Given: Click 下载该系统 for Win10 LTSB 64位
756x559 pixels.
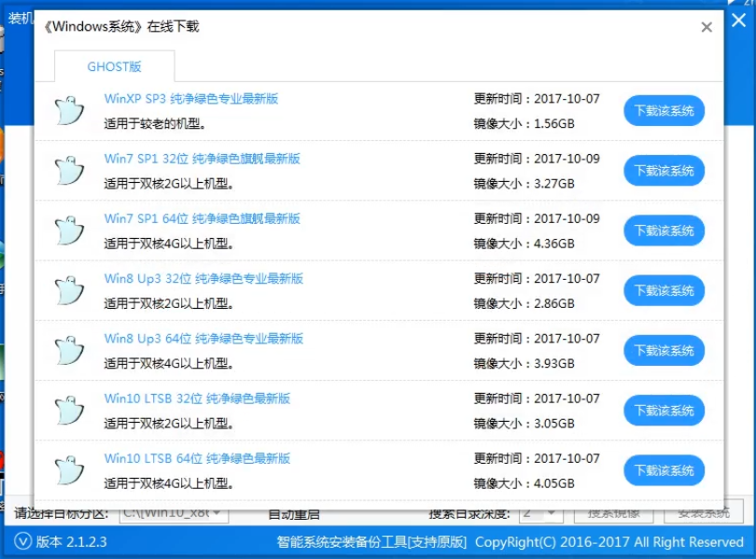Looking at the screenshot, I should [x=664, y=470].
